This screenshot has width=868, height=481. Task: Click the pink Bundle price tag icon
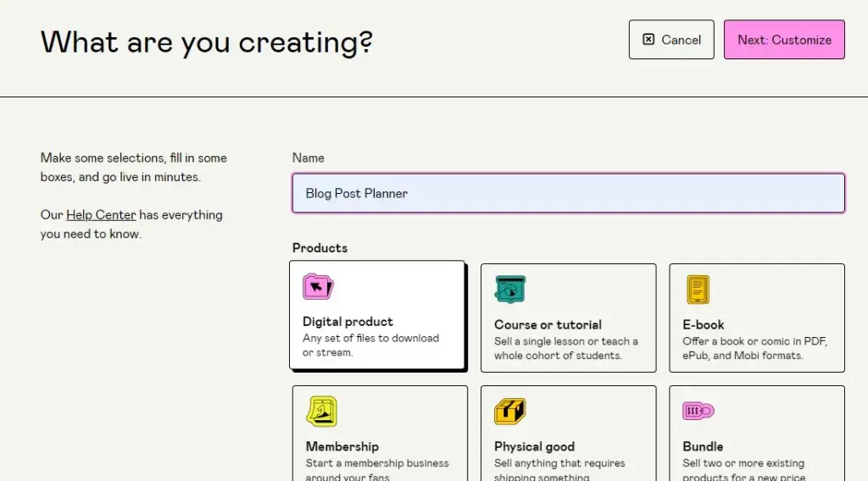pos(698,412)
